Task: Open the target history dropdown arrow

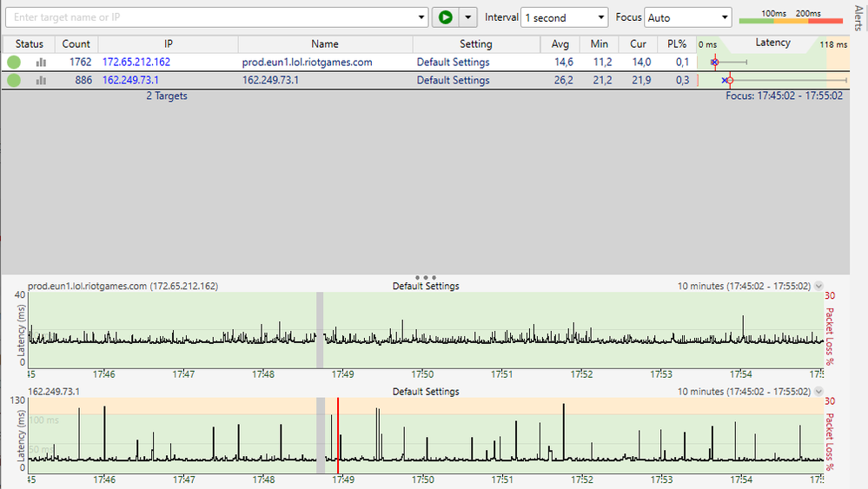Action: [x=422, y=17]
